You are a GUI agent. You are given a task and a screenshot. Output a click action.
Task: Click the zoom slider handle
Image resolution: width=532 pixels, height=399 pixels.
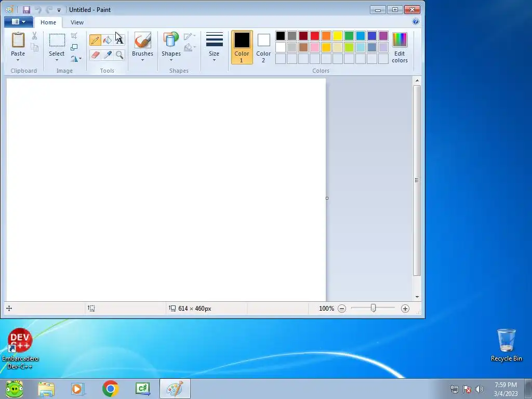373,308
